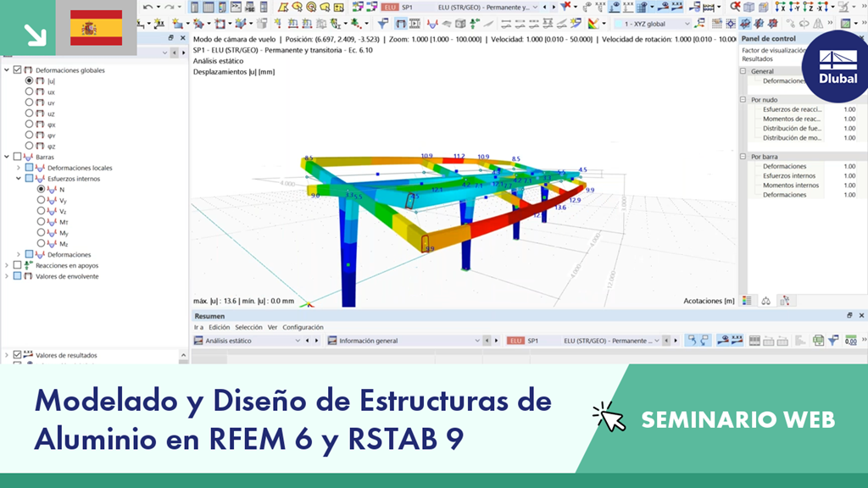The image size is (868, 488).
Task: Click the Momentos internos row in control panel
Action: 802,186
